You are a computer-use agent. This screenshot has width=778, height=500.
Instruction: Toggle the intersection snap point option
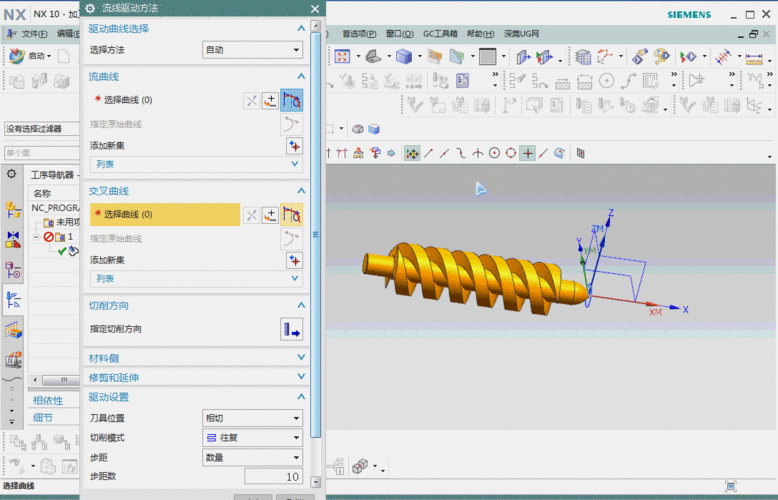pyautogui.click(x=478, y=153)
